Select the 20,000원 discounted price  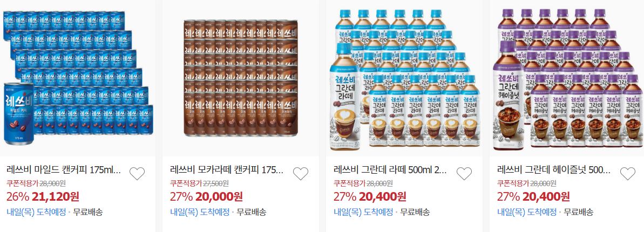pos(219,197)
